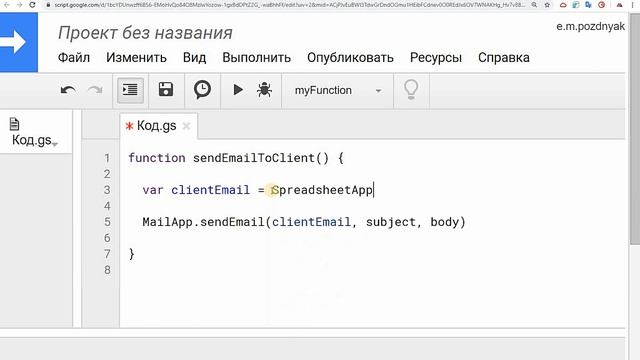640x360 pixels.
Task: Close the Код.gs tab
Action: point(187,126)
